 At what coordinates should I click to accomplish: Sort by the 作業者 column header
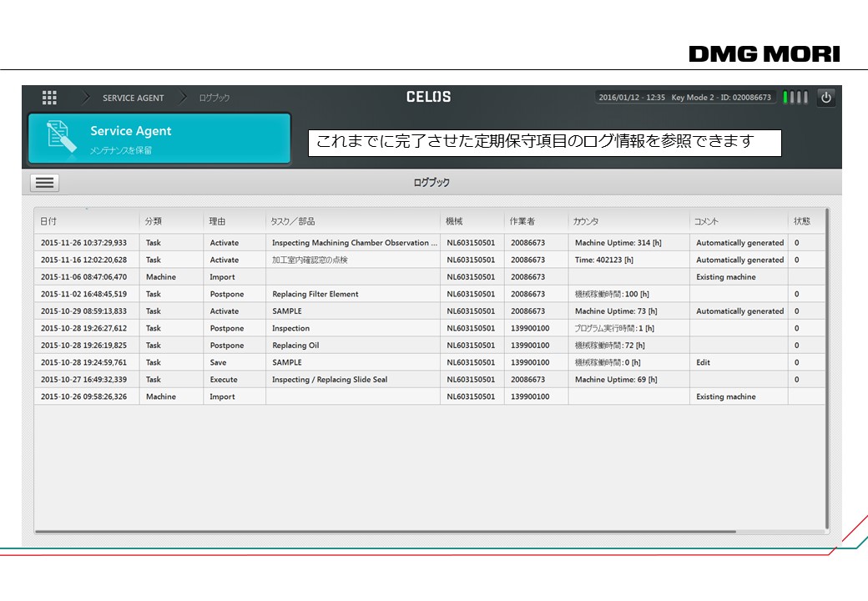point(536,221)
